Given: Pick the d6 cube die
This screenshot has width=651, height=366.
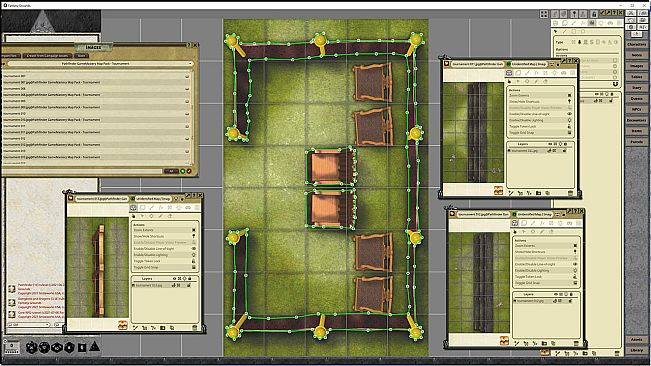Looking at the screenshot, I should [82, 347].
